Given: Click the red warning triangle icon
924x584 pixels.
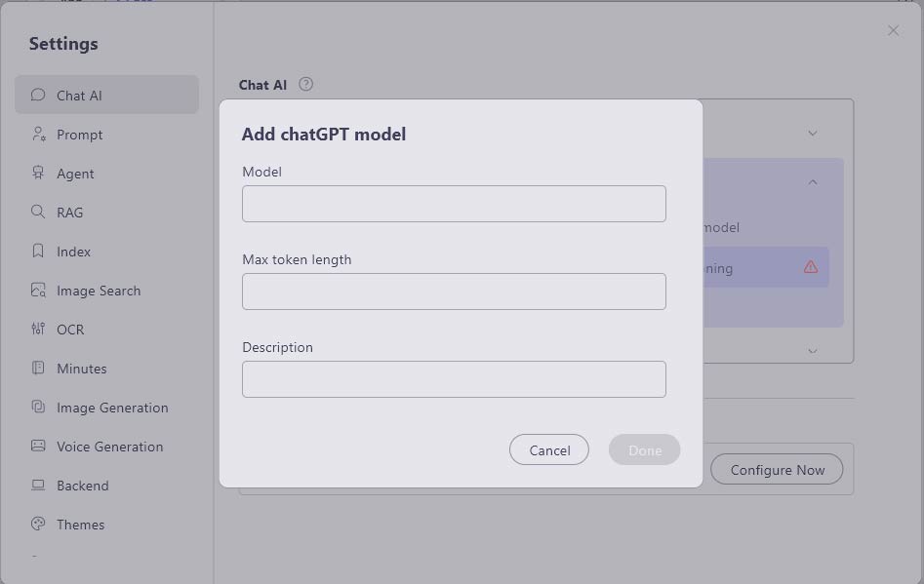Looking at the screenshot, I should (811, 267).
